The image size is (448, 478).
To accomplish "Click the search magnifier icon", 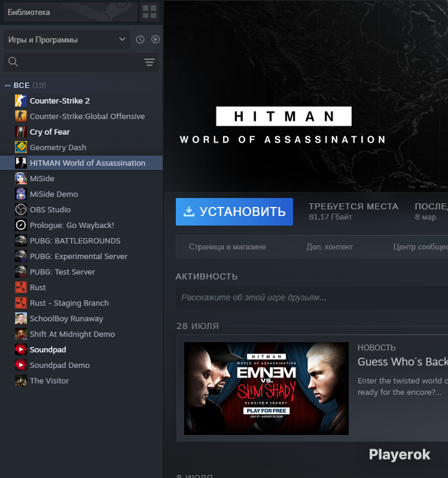I will pyautogui.click(x=13, y=62).
